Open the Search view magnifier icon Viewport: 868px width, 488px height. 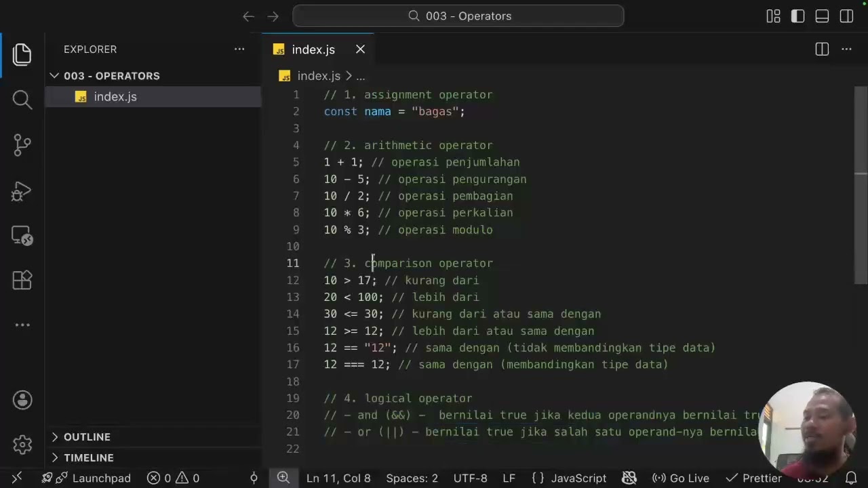coord(22,100)
